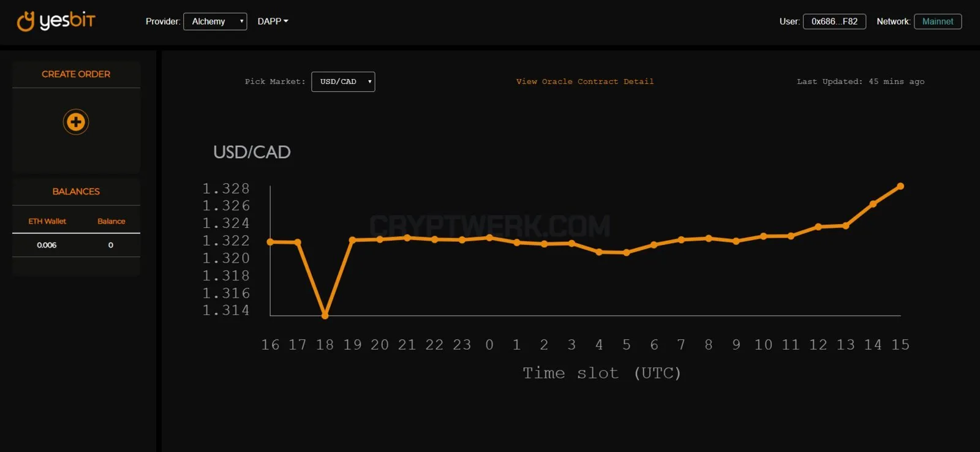
Task: Click the orange plus create order icon
Action: 76,122
